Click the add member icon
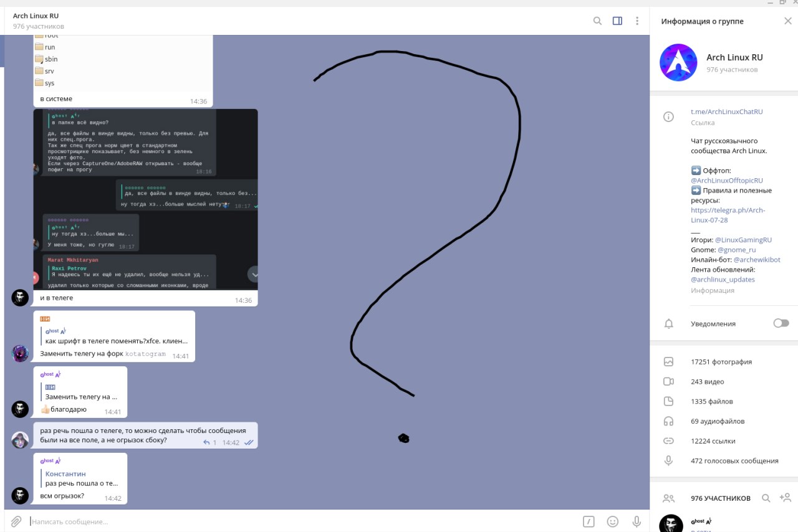Viewport: 798px width, 532px height. [x=786, y=497]
